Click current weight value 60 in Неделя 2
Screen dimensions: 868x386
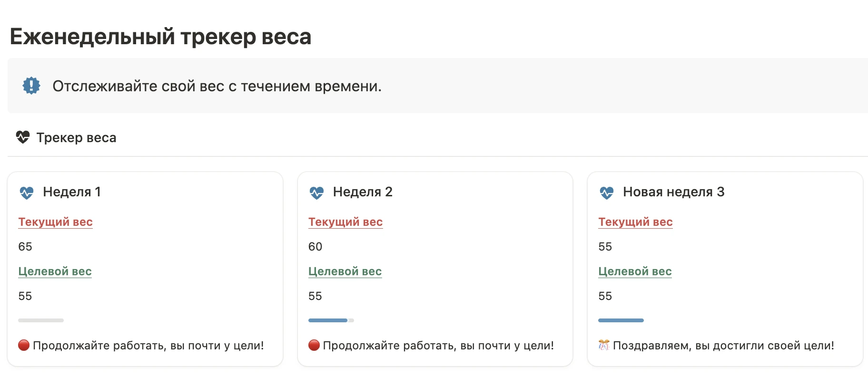click(x=315, y=247)
